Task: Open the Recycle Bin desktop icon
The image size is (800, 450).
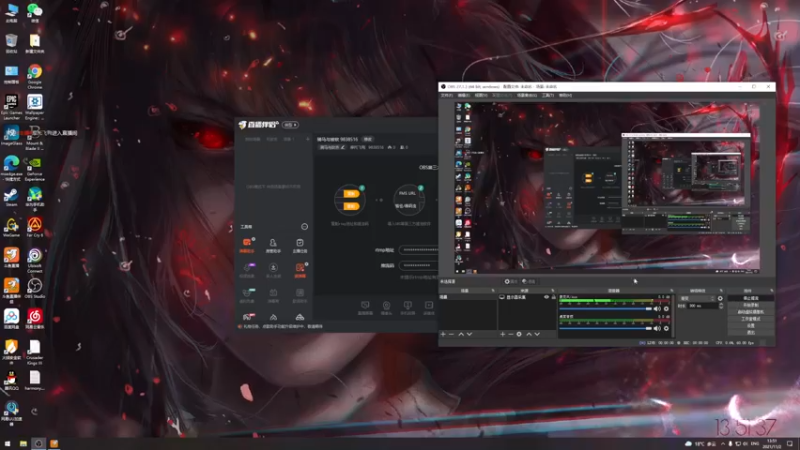Action: [x=11, y=44]
